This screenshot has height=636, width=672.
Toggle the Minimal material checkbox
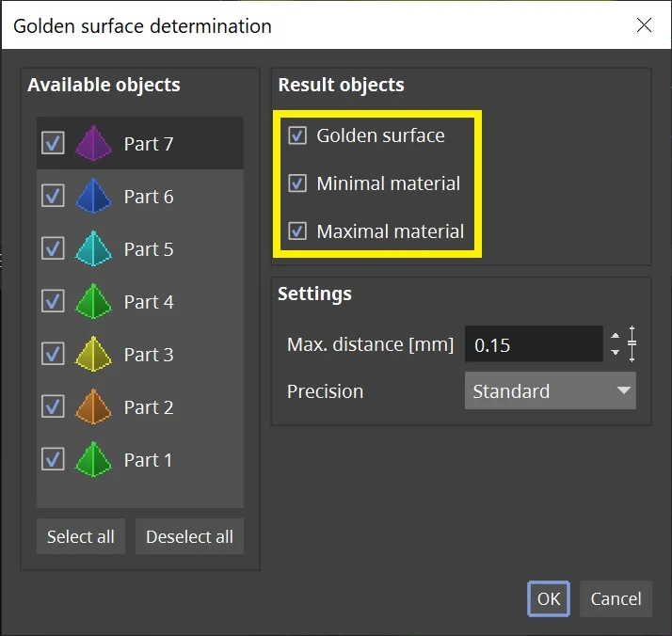(x=297, y=183)
